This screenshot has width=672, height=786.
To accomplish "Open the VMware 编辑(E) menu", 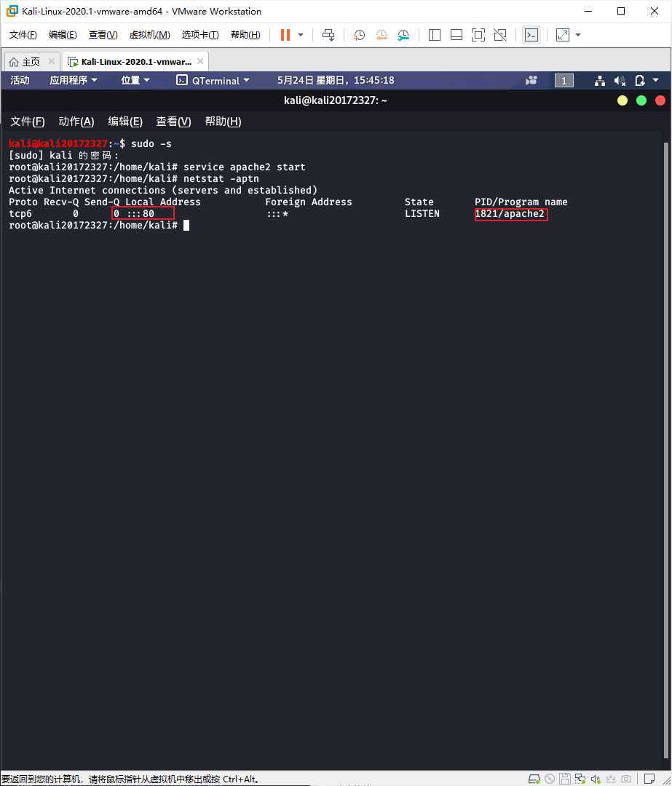I will [63, 35].
